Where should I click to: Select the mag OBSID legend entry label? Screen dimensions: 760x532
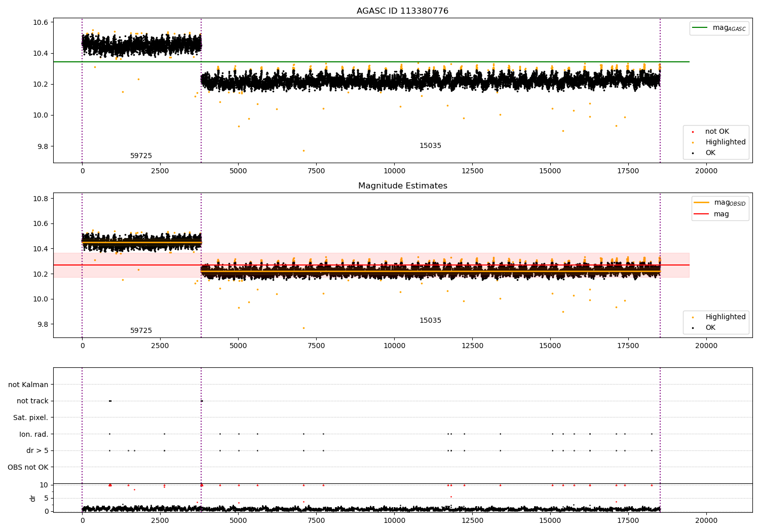click(x=730, y=203)
